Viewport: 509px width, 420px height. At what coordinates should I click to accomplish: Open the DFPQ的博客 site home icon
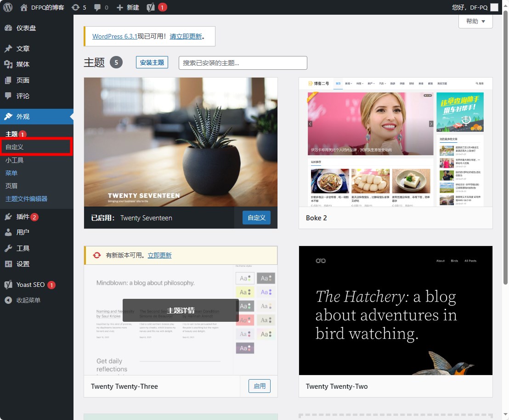pyautogui.click(x=24, y=7)
